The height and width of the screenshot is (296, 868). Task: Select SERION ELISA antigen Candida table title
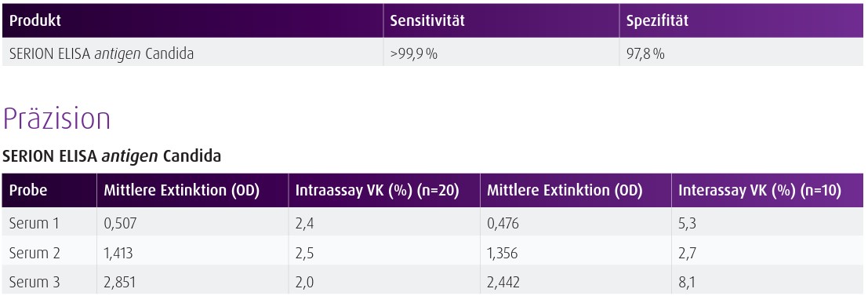click(112, 156)
